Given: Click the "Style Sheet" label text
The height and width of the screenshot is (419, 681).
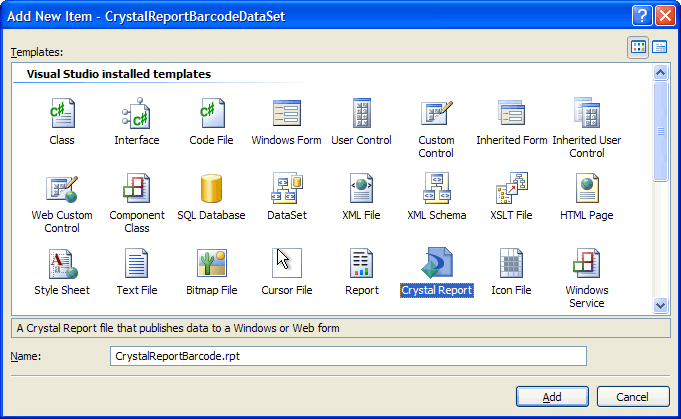Looking at the screenshot, I should (62, 290).
